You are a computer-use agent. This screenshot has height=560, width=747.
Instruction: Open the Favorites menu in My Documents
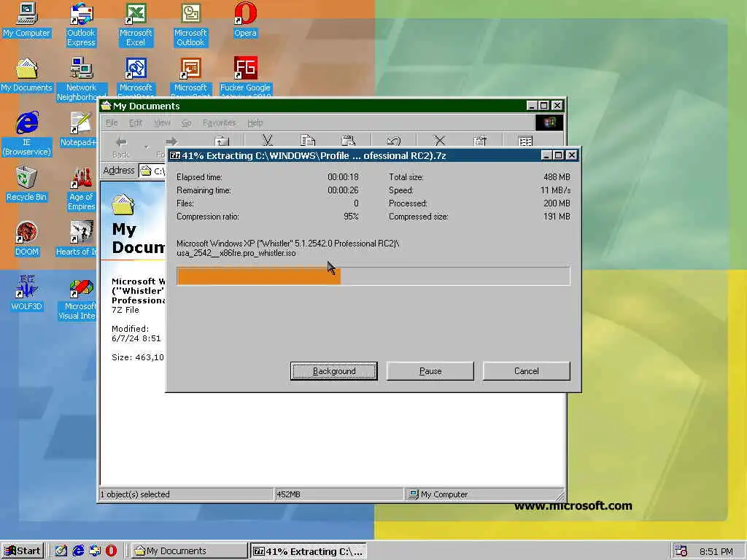click(219, 122)
